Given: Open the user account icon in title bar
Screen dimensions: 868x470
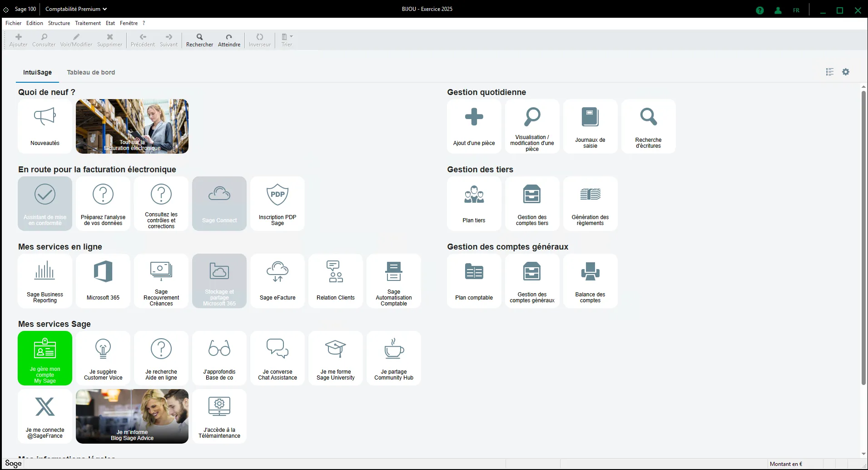Looking at the screenshot, I should coord(778,10).
